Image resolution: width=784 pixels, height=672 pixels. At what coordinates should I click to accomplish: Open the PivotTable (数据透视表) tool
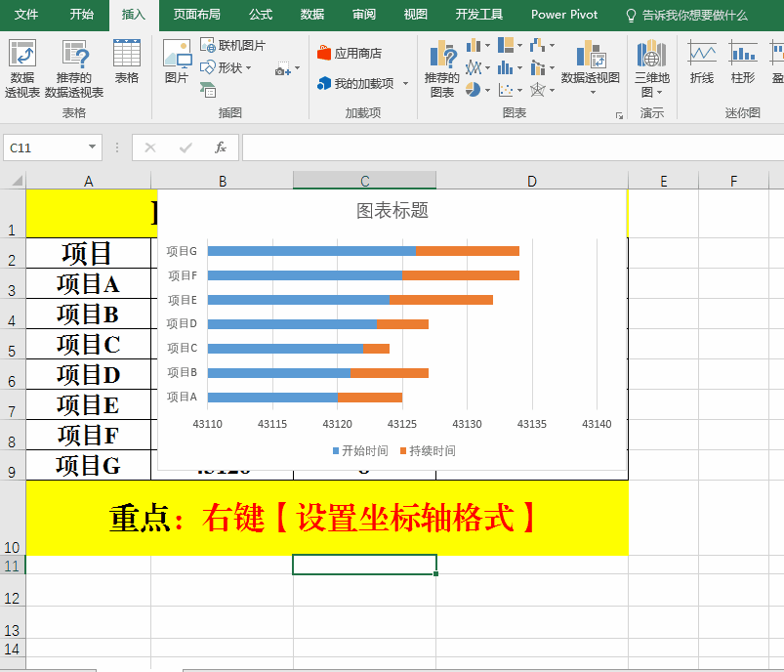pos(22,68)
